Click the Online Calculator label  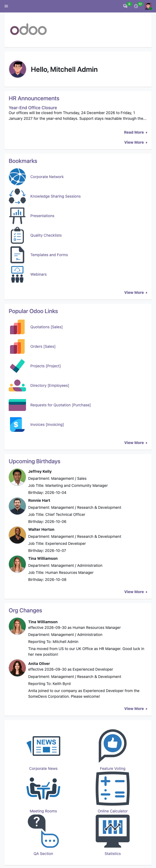pos(113,811)
